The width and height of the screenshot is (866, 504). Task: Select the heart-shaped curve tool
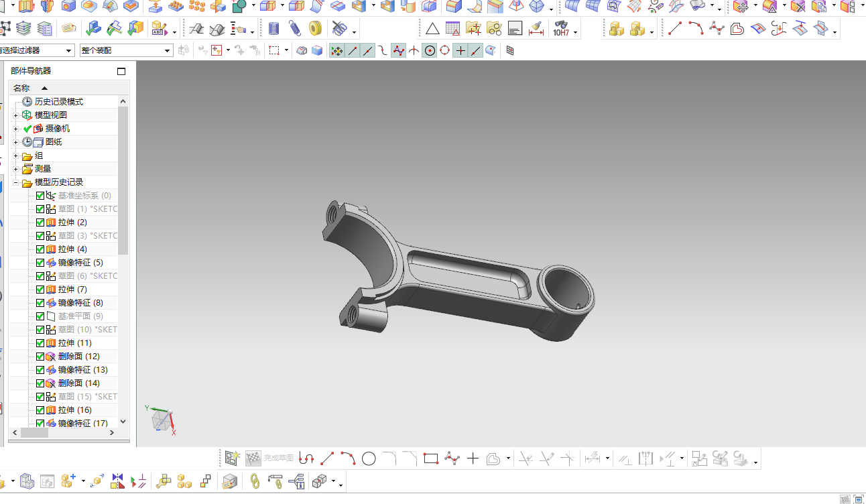click(x=737, y=28)
